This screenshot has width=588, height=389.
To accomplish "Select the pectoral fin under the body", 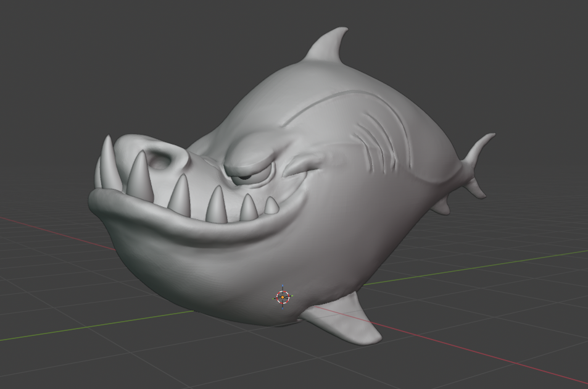I will [343, 319].
